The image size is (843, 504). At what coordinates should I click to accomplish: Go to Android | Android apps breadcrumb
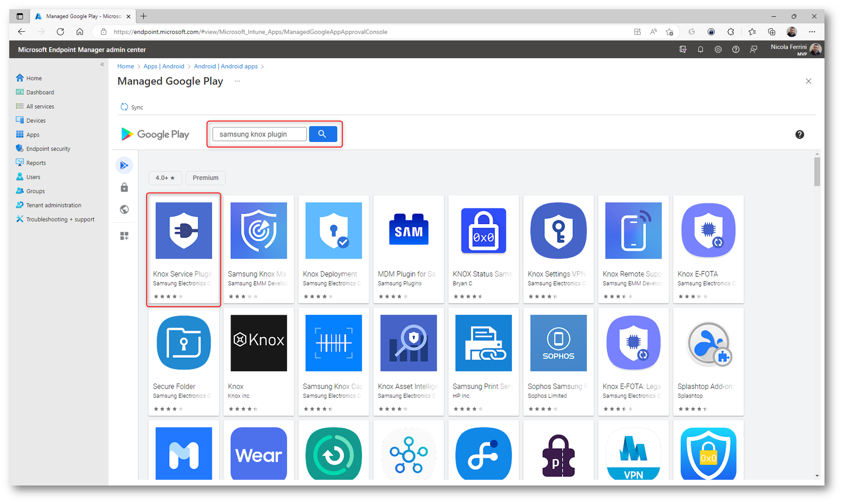pos(226,66)
